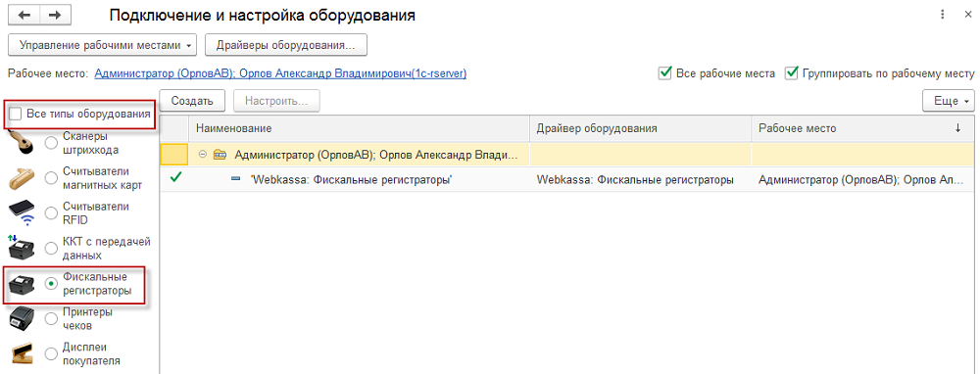Uncheck Группировать по рабочему месту
The width and height of the screenshot is (980, 374).
(792, 73)
